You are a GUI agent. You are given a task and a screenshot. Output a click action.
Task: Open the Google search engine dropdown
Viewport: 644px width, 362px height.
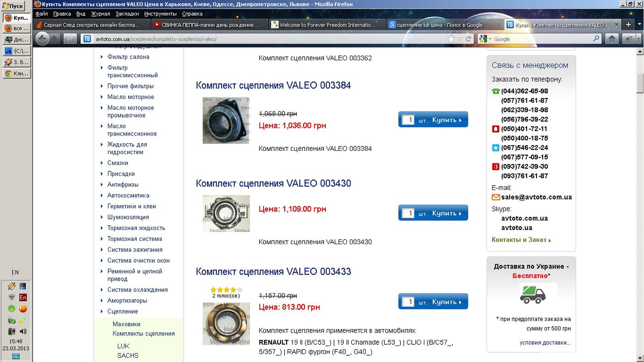485,39
